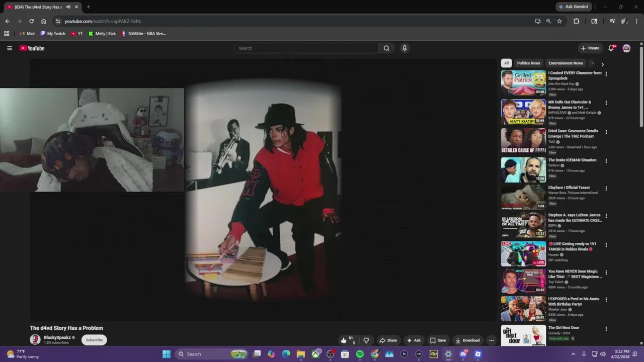
Task: Open the Melly Kick bookmark
Action: click(102, 34)
